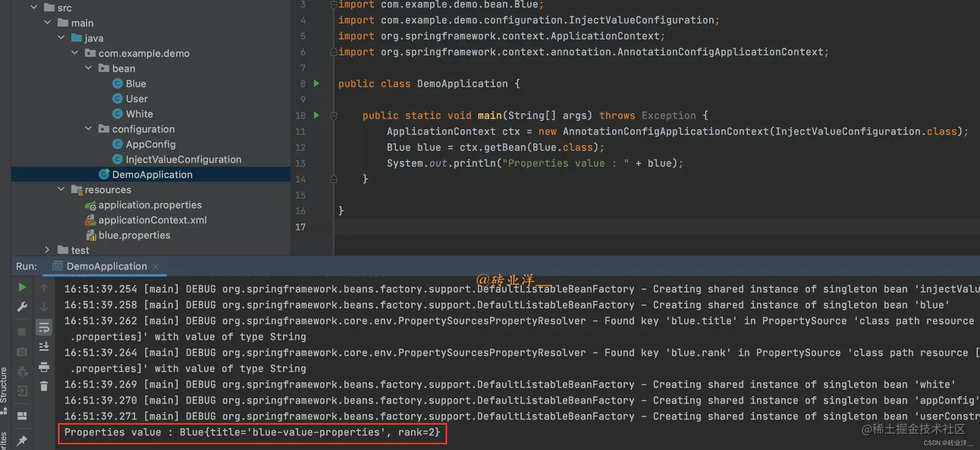This screenshot has height=450, width=980.
Task: Click the AnnotationConfigApplicationContext import line
Action: pos(583,52)
